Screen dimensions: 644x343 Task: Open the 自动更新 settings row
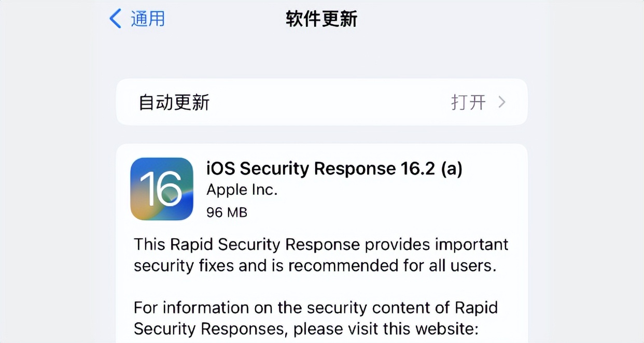pos(321,102)
